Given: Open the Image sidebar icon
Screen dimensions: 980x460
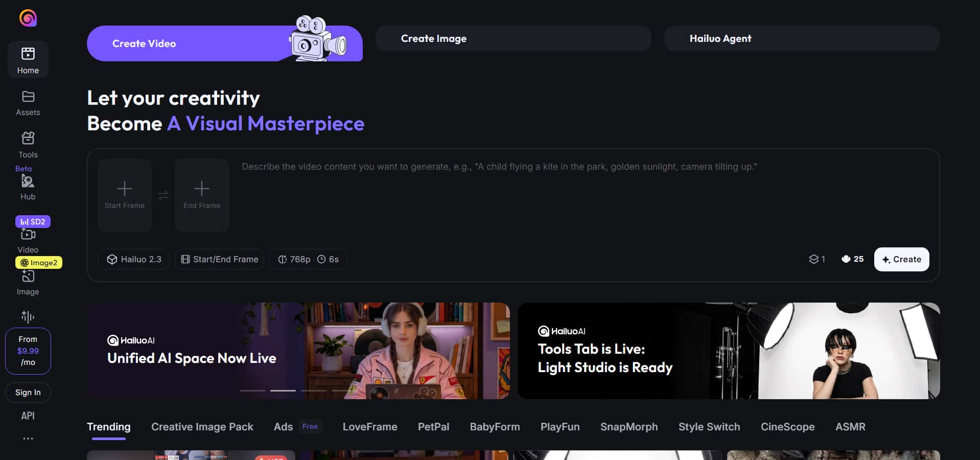Looking at the screenshot, I should pos(28,277).
